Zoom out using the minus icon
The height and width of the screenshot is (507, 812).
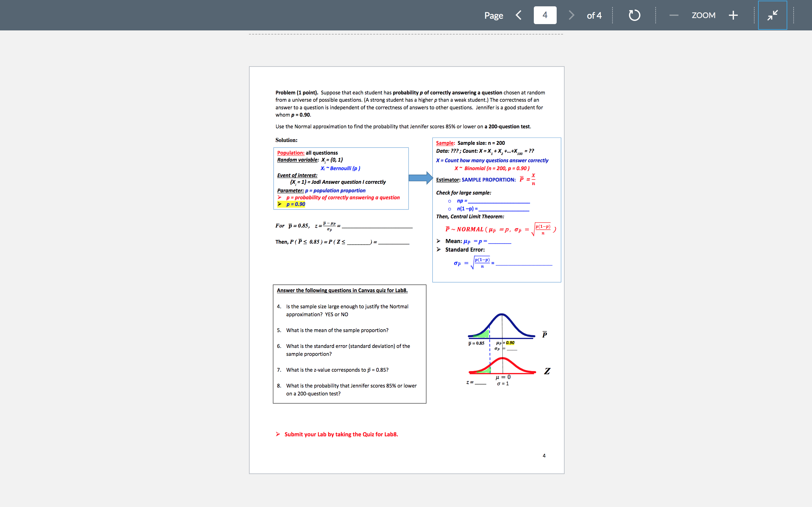674,15
